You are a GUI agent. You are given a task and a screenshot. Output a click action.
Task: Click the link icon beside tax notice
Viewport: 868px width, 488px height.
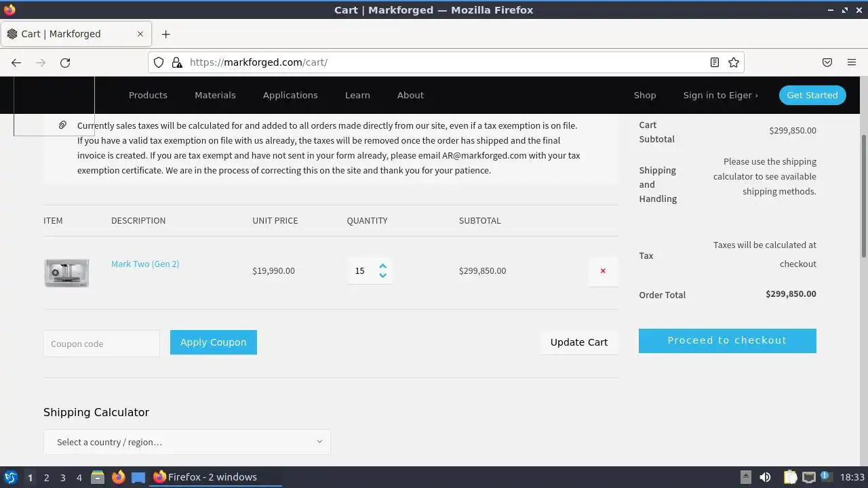(x=62, y=125)
